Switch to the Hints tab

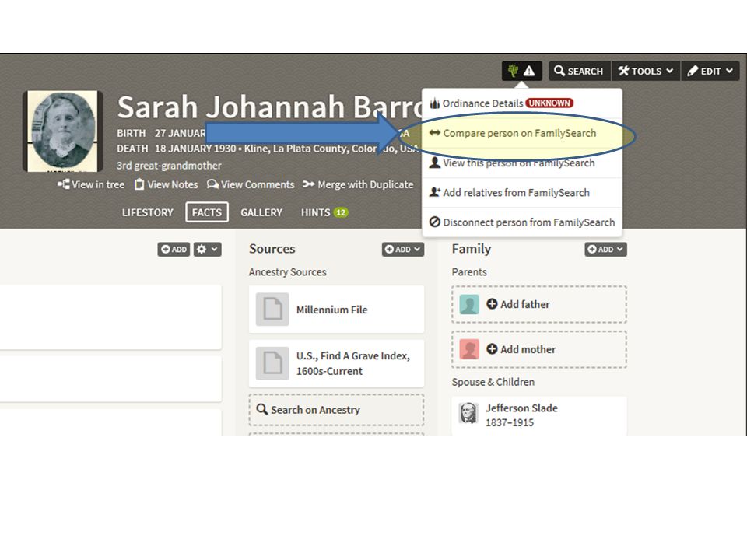[x=324, y=212]
